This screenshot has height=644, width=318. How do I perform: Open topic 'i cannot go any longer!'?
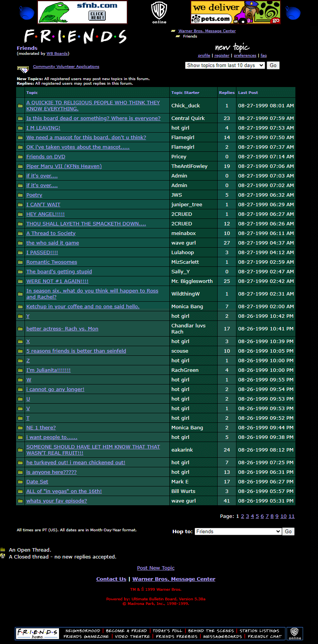(55, 389)
